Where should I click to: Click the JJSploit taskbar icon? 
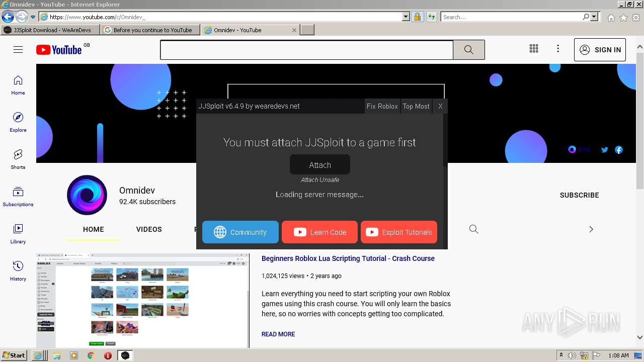(125, 355)
